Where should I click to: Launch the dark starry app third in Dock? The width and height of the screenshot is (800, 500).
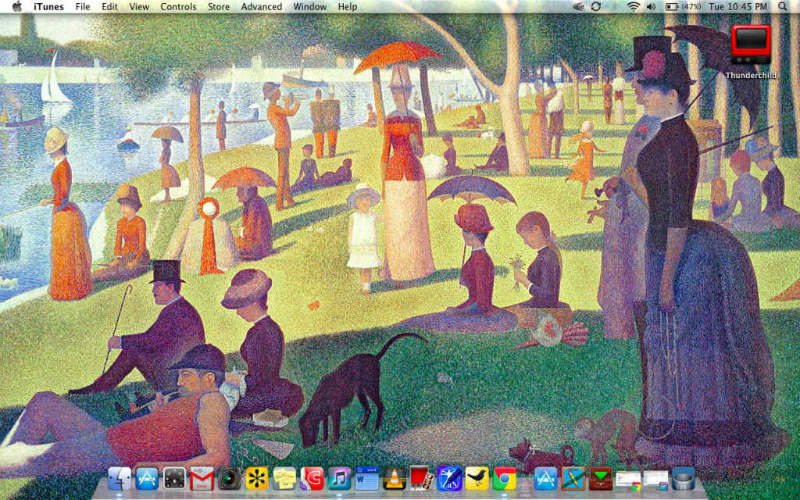point(175,479)
